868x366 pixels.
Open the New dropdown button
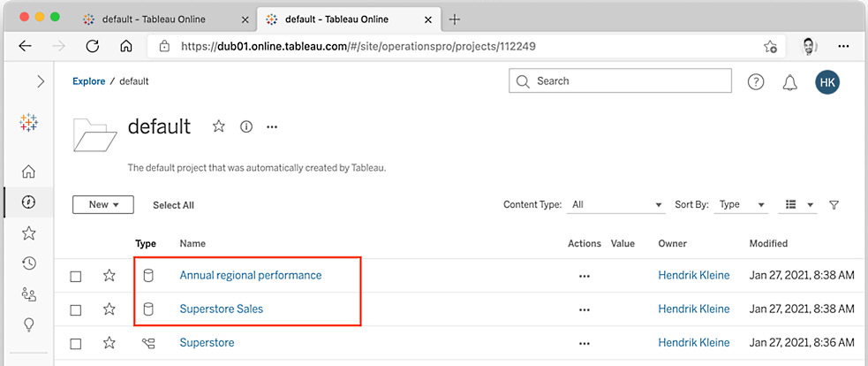pyautogui.click(x=103, y=204)
